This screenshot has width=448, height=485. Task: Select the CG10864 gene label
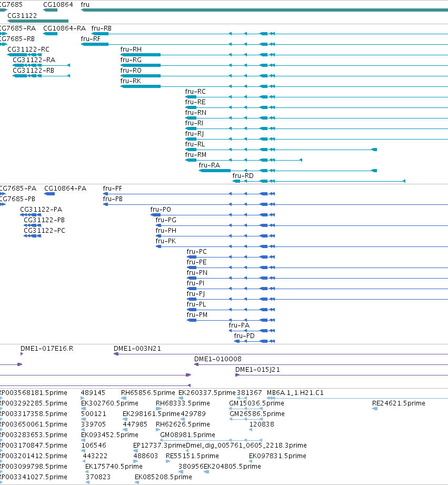click(58, 5)
